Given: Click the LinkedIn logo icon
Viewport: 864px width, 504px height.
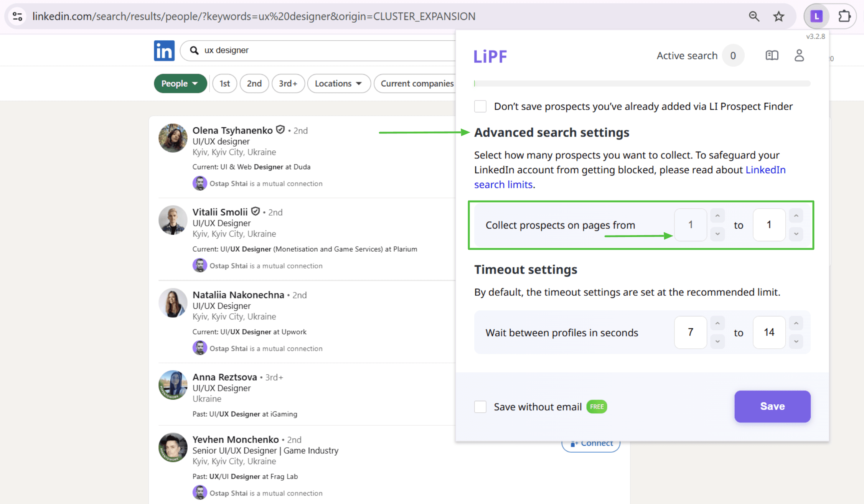Looking at the screenshot, I should (164, 51).
